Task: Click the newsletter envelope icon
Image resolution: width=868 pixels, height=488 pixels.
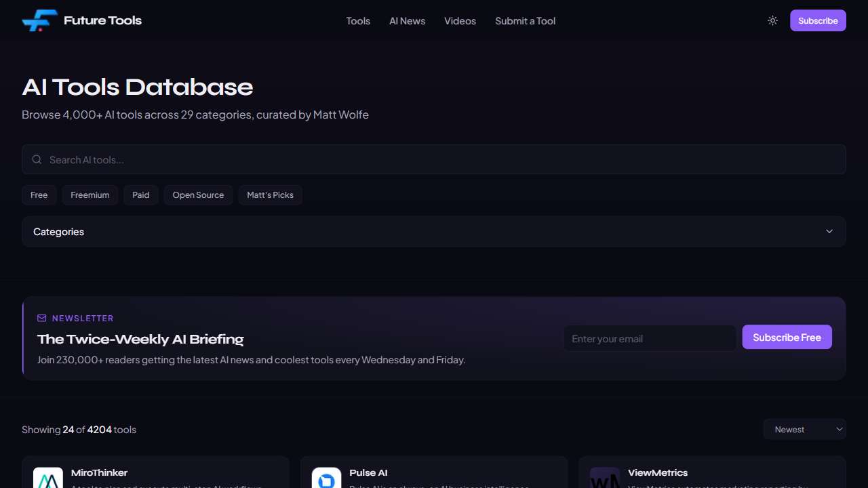Action: 42,318
